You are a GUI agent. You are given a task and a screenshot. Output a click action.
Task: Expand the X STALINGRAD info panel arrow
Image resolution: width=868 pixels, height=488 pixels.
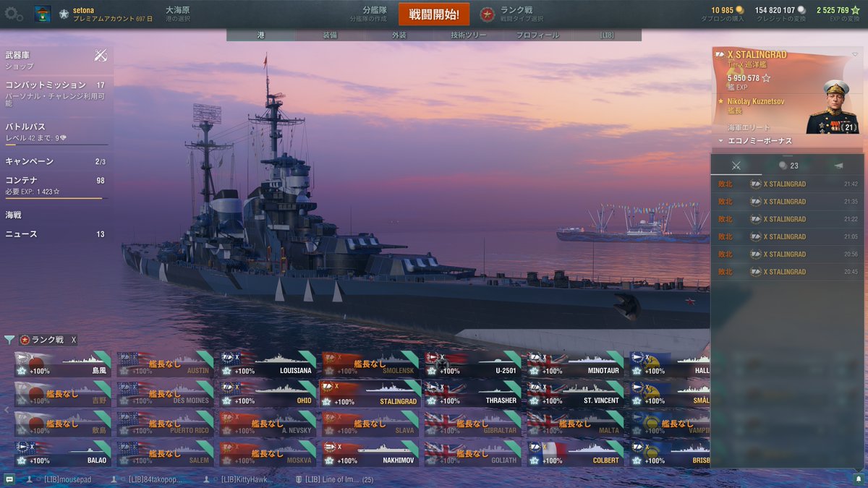(x=855, y=54)
